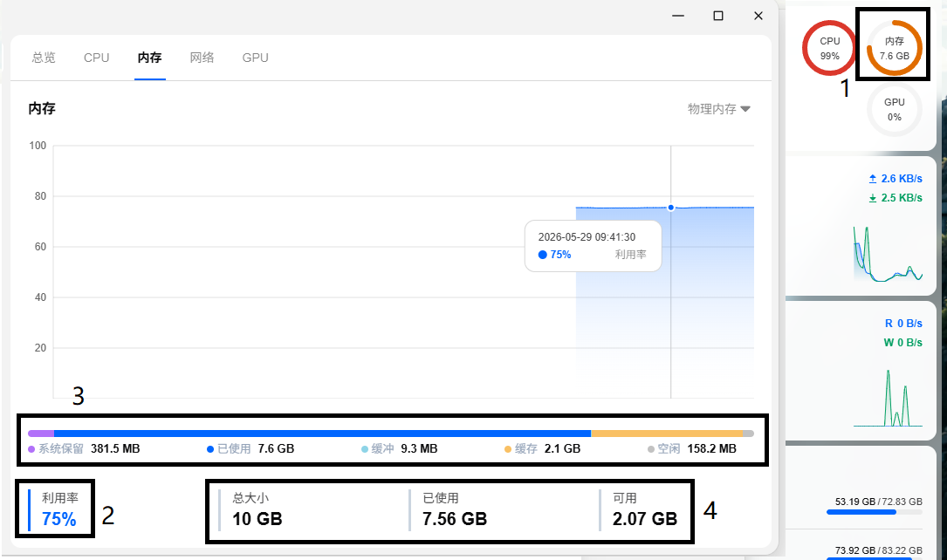Click the W 0 B/s write value
This screenshot has width=947, height=560.
pos(903,343)
